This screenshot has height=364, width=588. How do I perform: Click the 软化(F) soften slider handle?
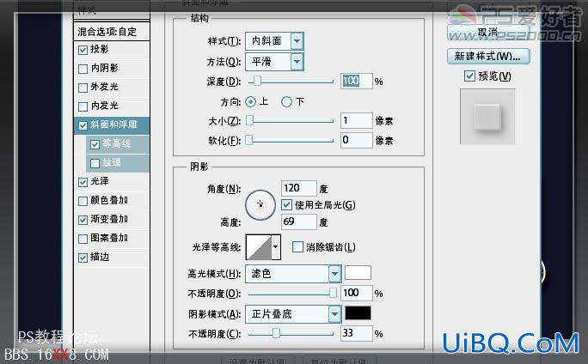(x=249, y=141)
